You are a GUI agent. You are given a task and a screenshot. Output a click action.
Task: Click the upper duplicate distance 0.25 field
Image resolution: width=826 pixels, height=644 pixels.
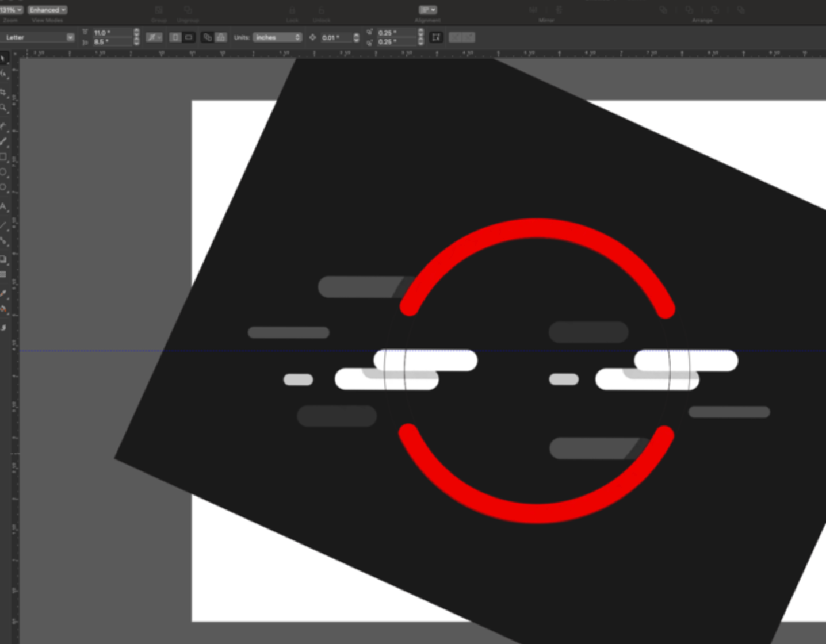pyautogui.click(x=397, y=33)
